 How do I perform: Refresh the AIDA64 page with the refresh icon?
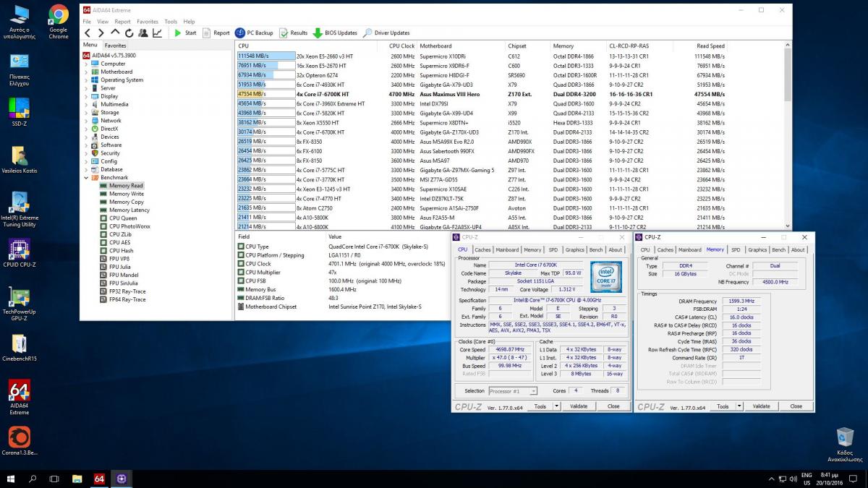coord(129,33)
